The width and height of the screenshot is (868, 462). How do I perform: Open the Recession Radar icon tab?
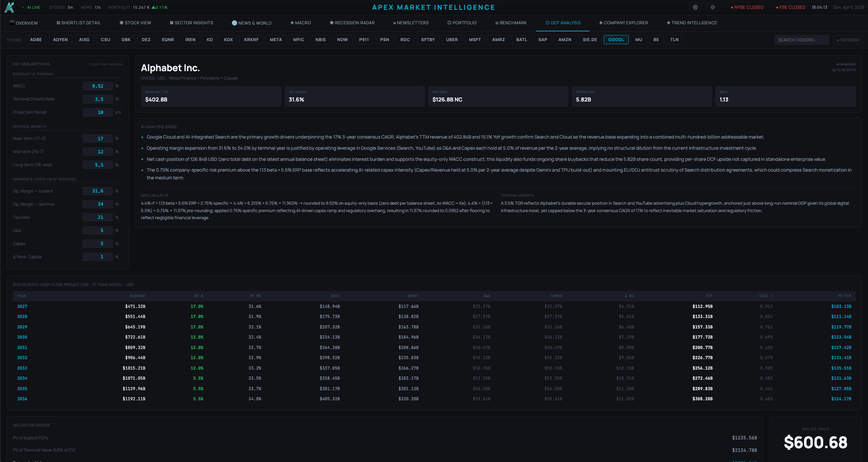tap(331, 23)
